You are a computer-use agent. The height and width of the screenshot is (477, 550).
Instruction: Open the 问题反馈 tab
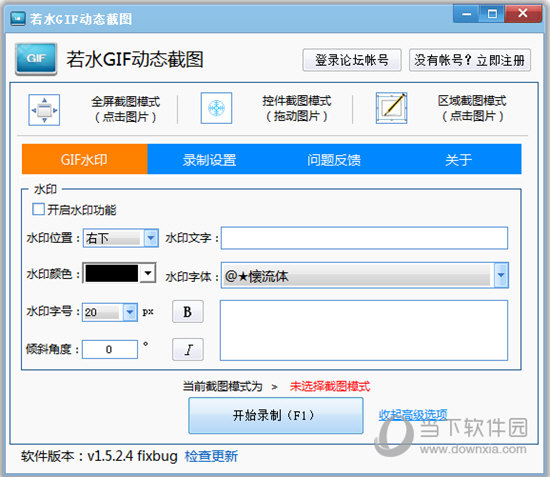point(334,159)
